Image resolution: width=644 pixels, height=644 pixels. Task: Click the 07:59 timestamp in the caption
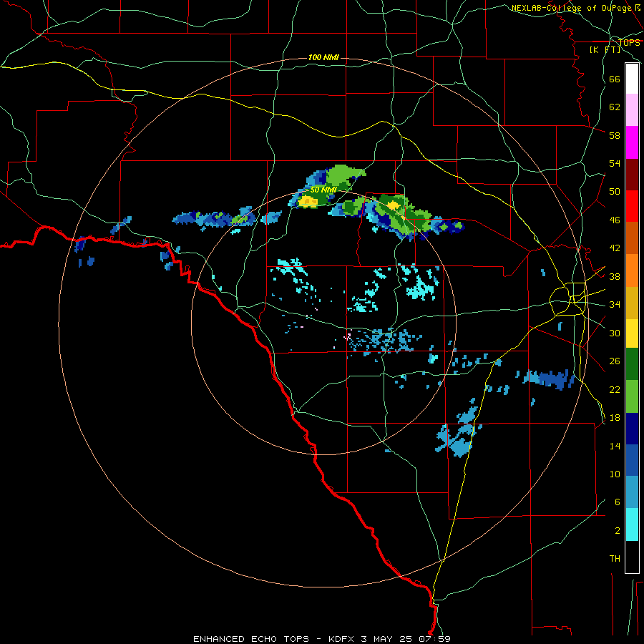tap(434, 639)
